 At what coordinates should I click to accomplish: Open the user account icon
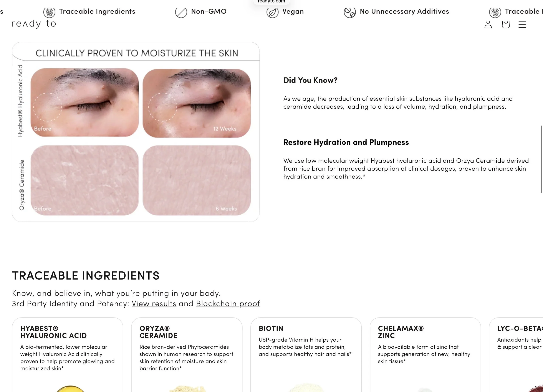(x=488, y=24)
